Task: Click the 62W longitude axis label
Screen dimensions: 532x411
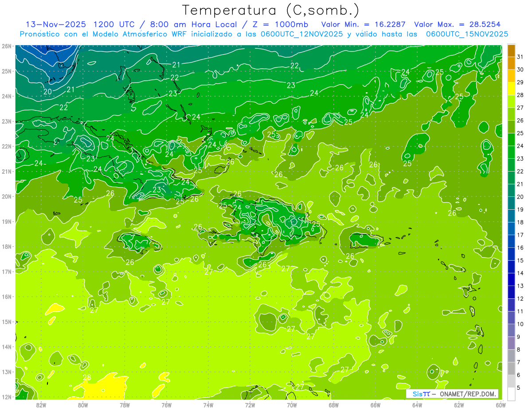Action: point(459,405)
